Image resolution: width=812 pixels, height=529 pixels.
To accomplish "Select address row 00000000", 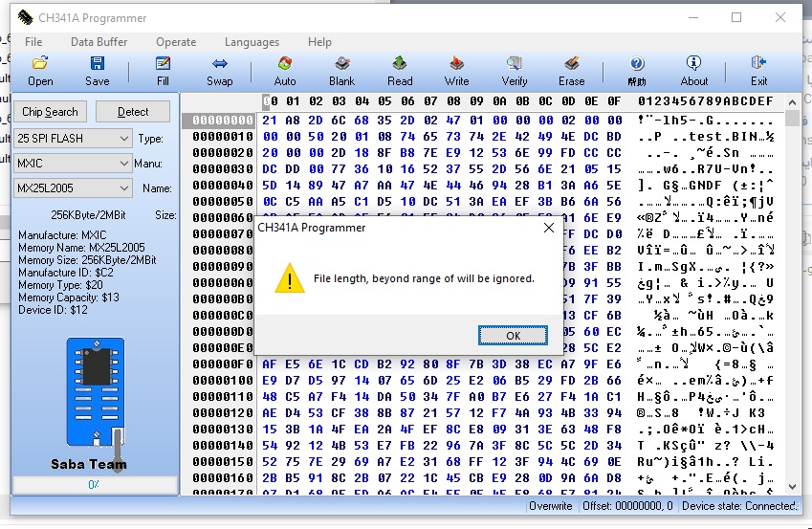I will (x=223, y=121).
